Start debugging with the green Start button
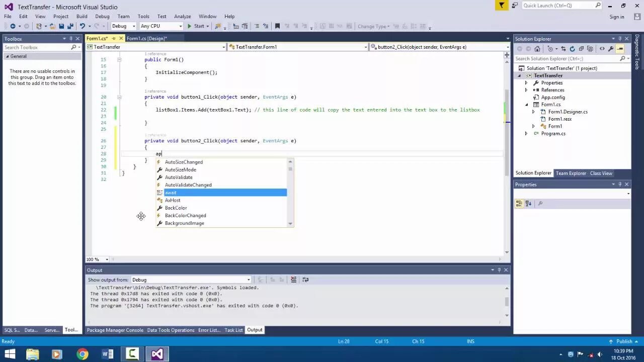The width and height of the screenshot is (644, 362). (196, 26)
